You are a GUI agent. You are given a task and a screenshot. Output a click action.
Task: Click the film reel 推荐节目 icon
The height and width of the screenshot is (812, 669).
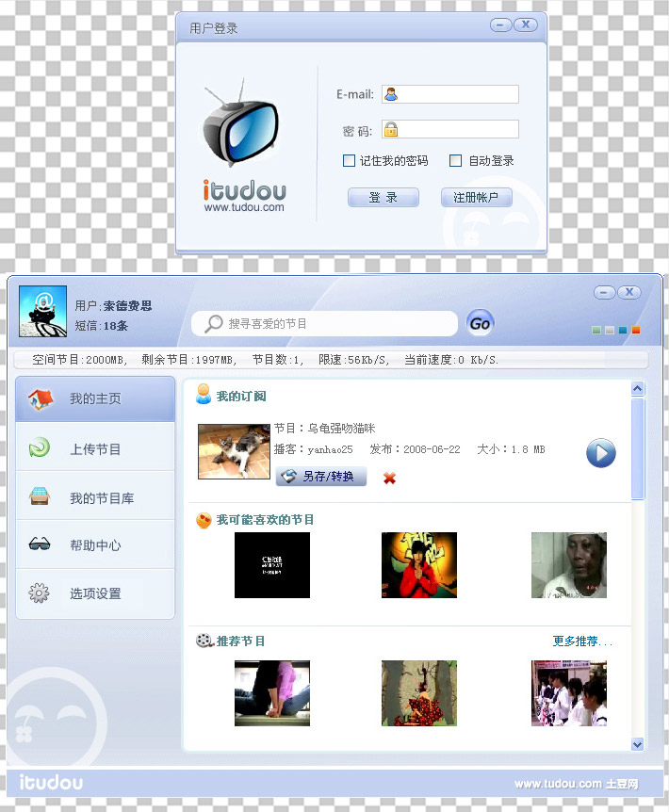(204, 641)
